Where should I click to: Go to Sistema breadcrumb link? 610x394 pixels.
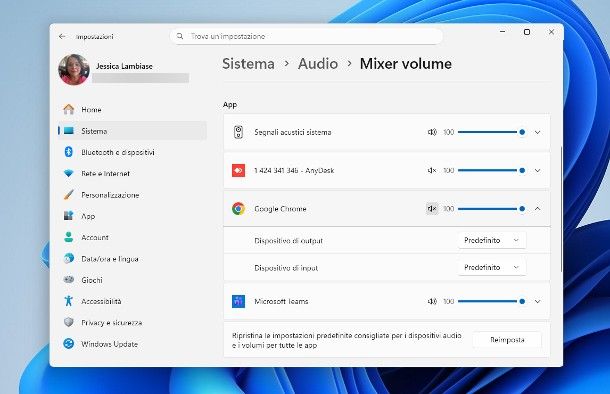[248, 64]
